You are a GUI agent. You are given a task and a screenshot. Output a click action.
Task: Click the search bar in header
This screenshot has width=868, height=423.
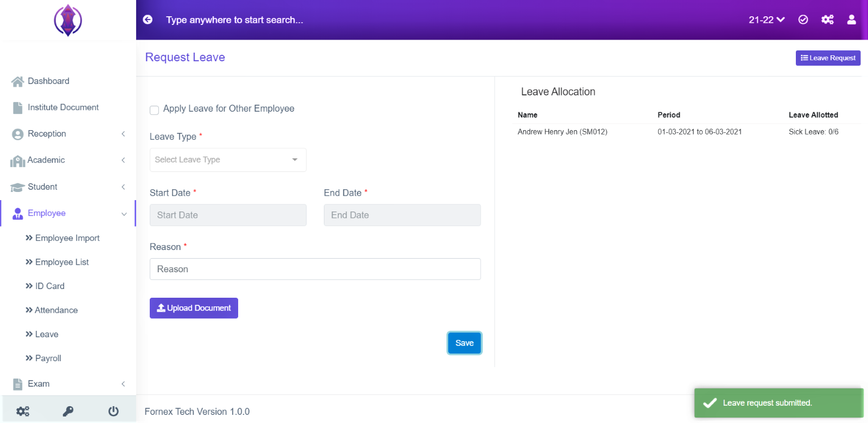pyautogui.click(x=234, y=20)
